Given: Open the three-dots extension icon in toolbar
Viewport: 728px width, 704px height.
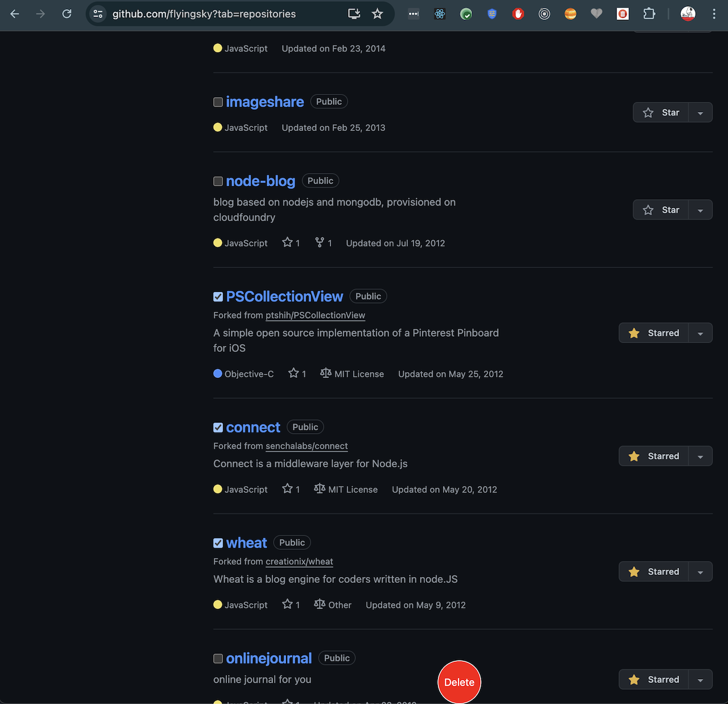Looking at the screenshot, I should click(413, 14).
